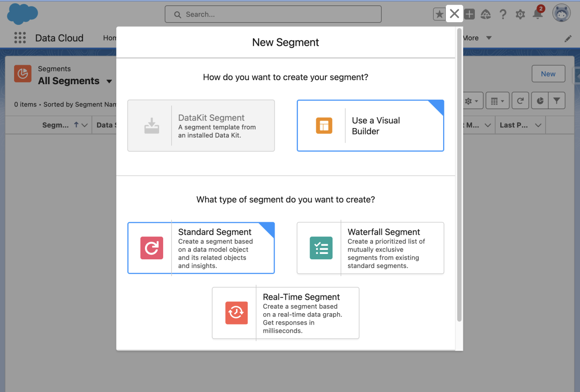Click the Salesforce cloud logo
Viewport: 580px width, 392px height.
[x=23, y=14]
